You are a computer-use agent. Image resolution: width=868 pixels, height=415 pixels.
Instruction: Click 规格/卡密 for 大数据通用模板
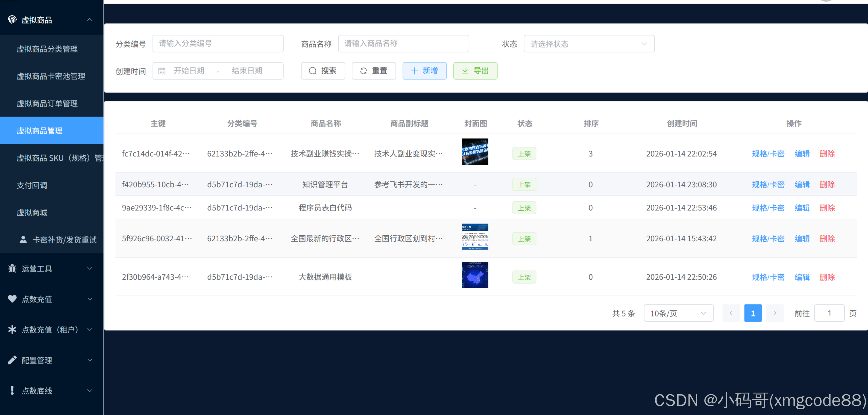(768, 277)
